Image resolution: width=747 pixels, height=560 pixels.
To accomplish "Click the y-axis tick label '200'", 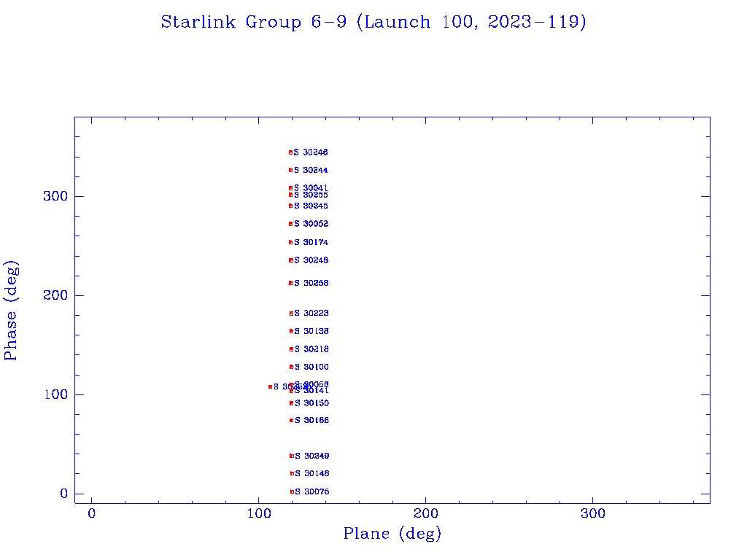I will [55, 295].
